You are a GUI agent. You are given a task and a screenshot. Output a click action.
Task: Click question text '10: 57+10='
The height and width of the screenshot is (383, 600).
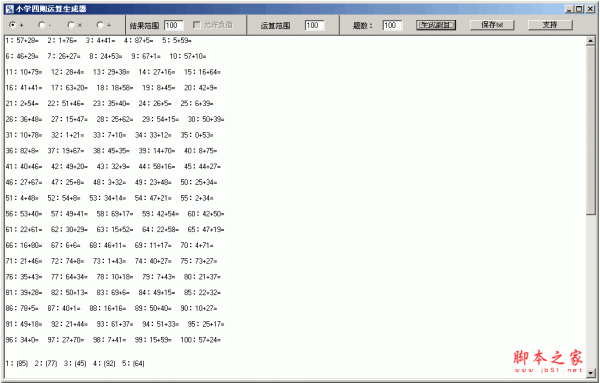188,56
